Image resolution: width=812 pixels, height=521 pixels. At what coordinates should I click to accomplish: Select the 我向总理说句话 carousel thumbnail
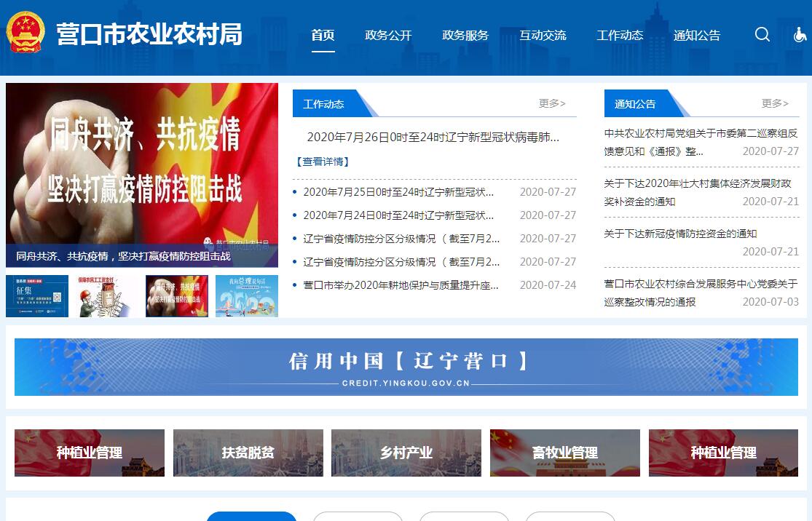246,296
